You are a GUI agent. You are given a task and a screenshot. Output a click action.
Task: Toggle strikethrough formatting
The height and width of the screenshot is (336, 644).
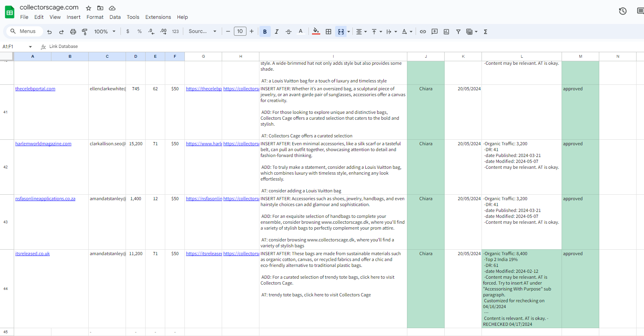tap(288, 32)
